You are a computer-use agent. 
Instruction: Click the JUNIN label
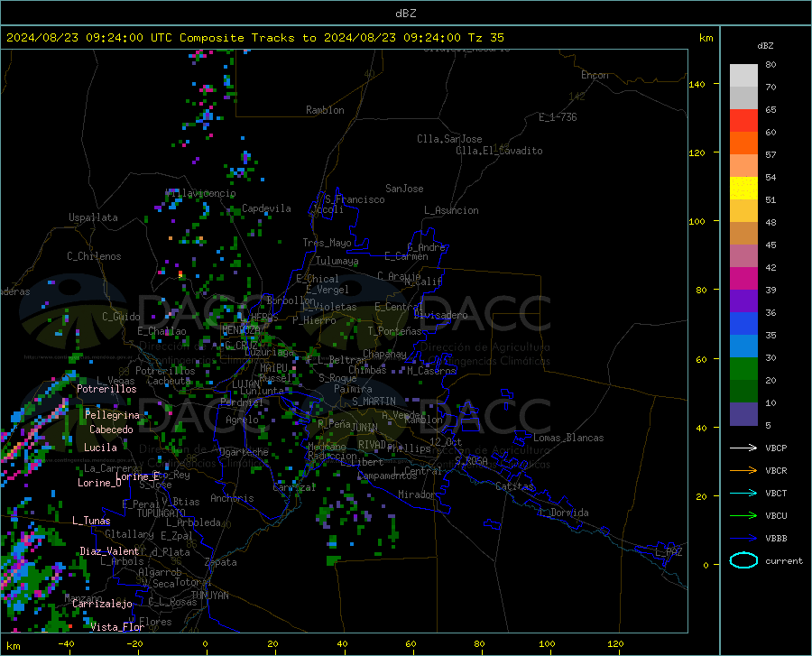click(364, 428)
